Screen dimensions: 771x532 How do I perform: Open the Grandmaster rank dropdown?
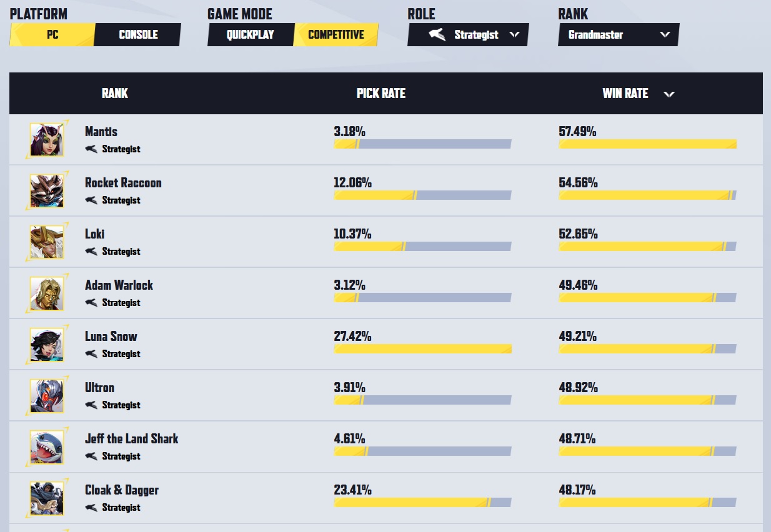tap(618, 35)
